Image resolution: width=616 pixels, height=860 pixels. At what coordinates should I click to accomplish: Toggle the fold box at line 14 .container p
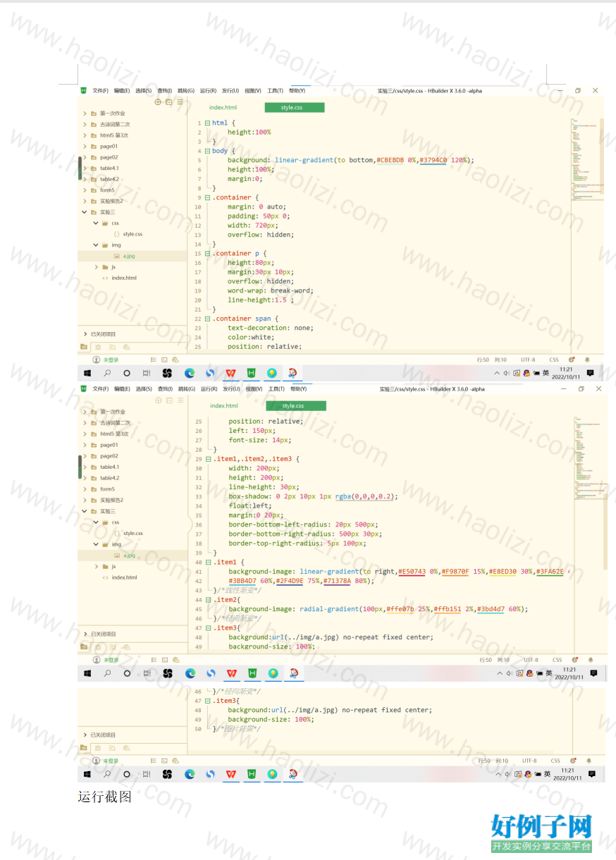point(207,253)
